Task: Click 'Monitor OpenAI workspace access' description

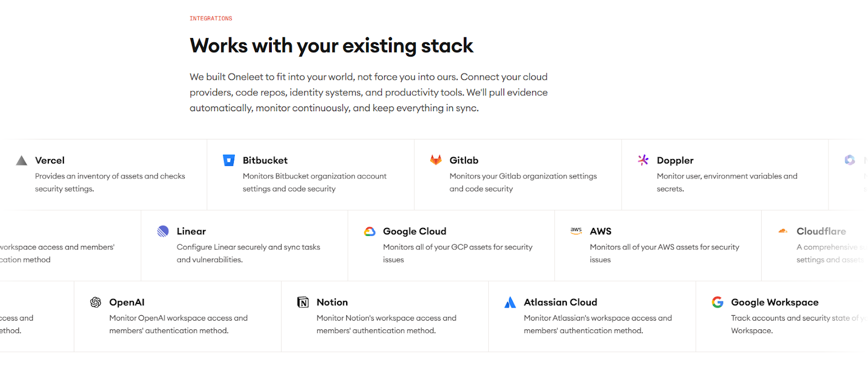Action: 178,324
